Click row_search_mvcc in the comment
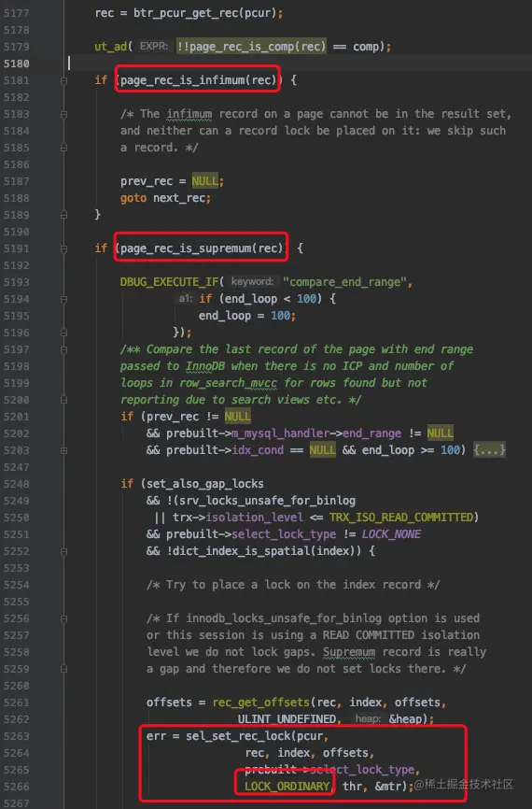The width and height of the screenshot is (532, 809). pos(228,383)
